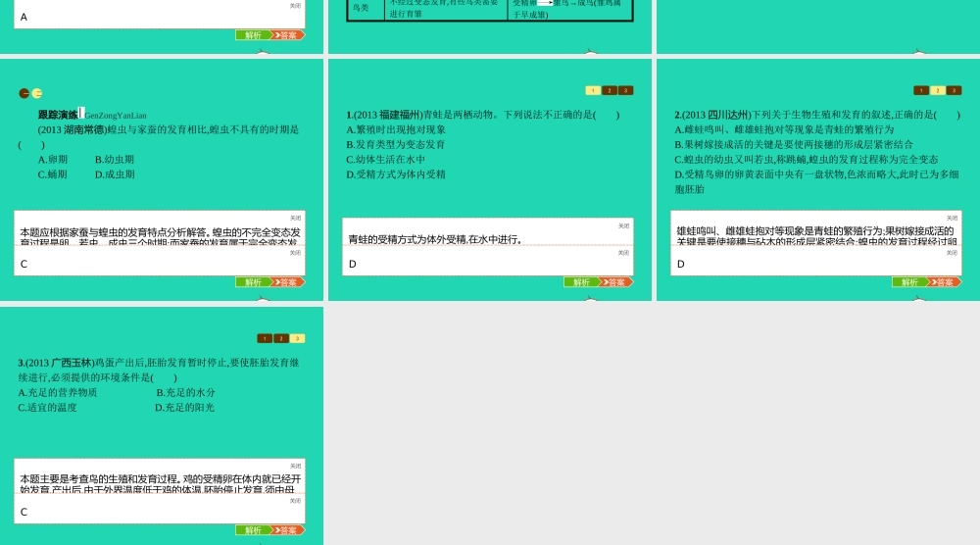The height and width of the screenshot is (545, 980).
Task: Click answer letter C on 广西玉林 slide
Action: click(24, 513)
